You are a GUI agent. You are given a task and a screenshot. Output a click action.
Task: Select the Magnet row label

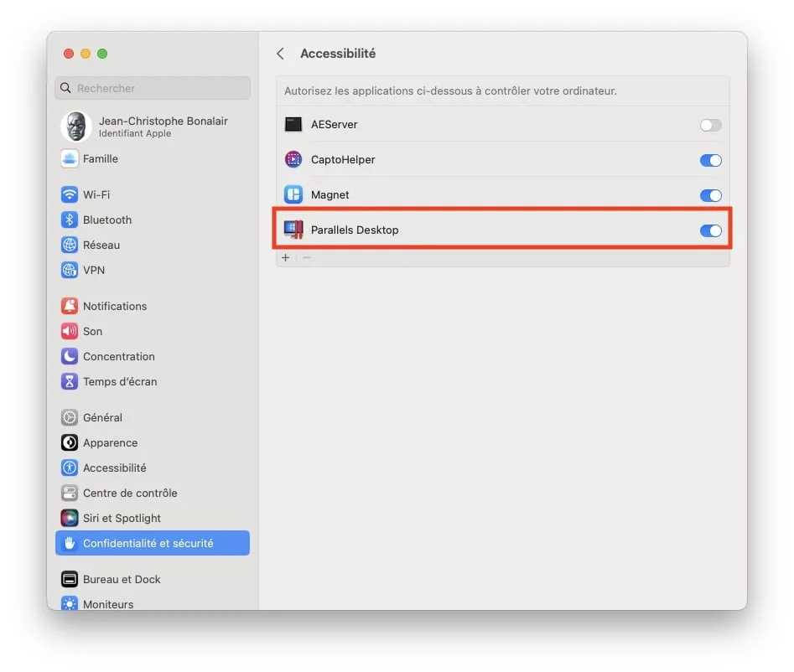(x=330, y=195)
